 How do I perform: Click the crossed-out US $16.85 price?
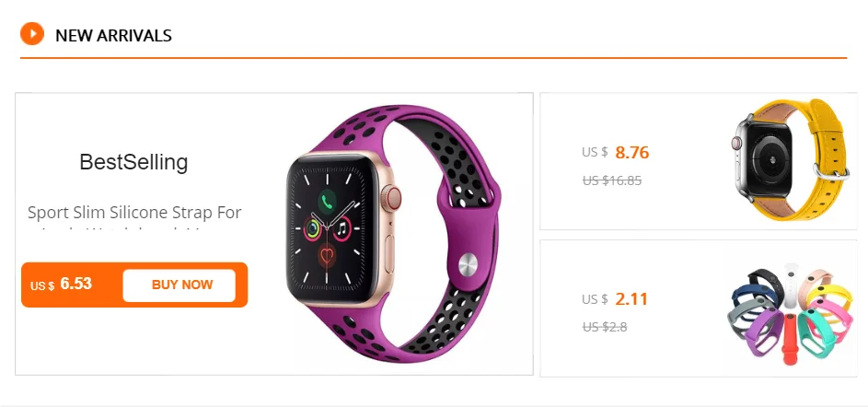click(x=612, y=180)
